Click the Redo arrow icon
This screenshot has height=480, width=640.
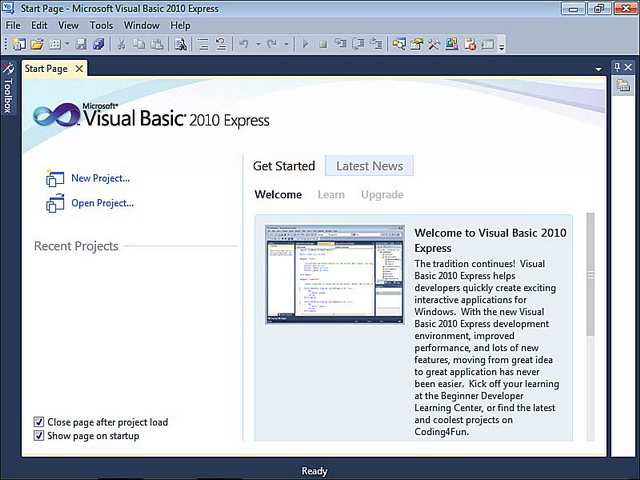click(272, 44)
